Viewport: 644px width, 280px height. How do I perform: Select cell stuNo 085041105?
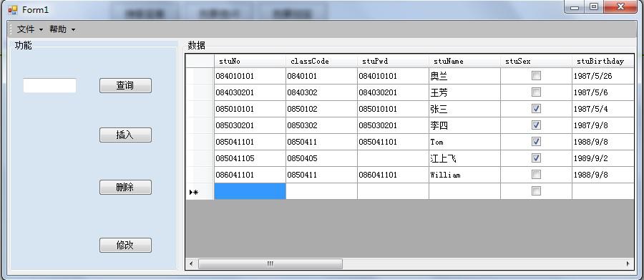pyautogui.click(x=250, y=158)
